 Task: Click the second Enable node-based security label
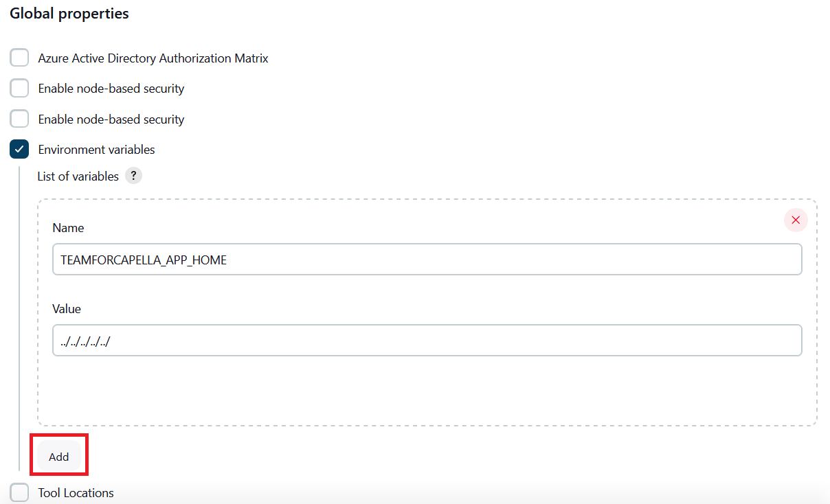tap(111, 119)
